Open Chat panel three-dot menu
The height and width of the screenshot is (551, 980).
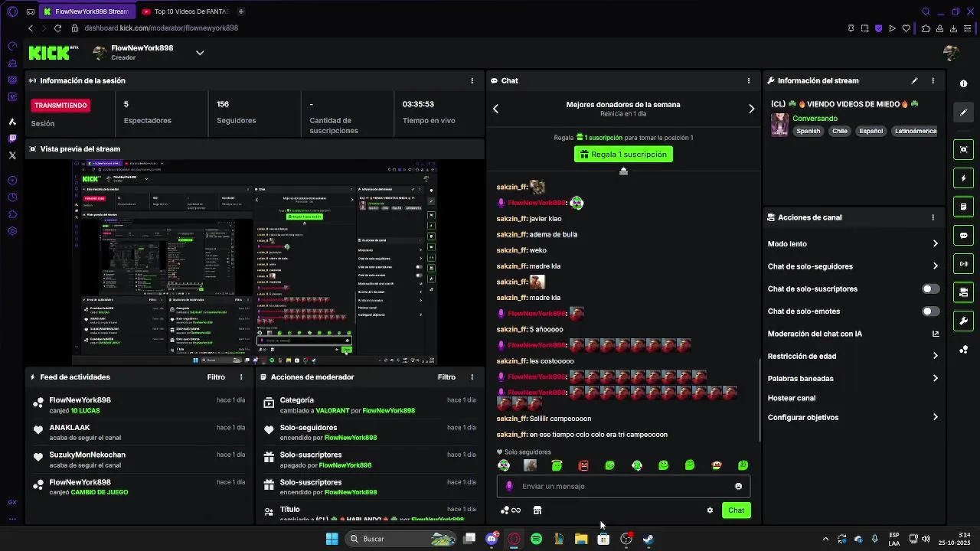click(749, 80)
